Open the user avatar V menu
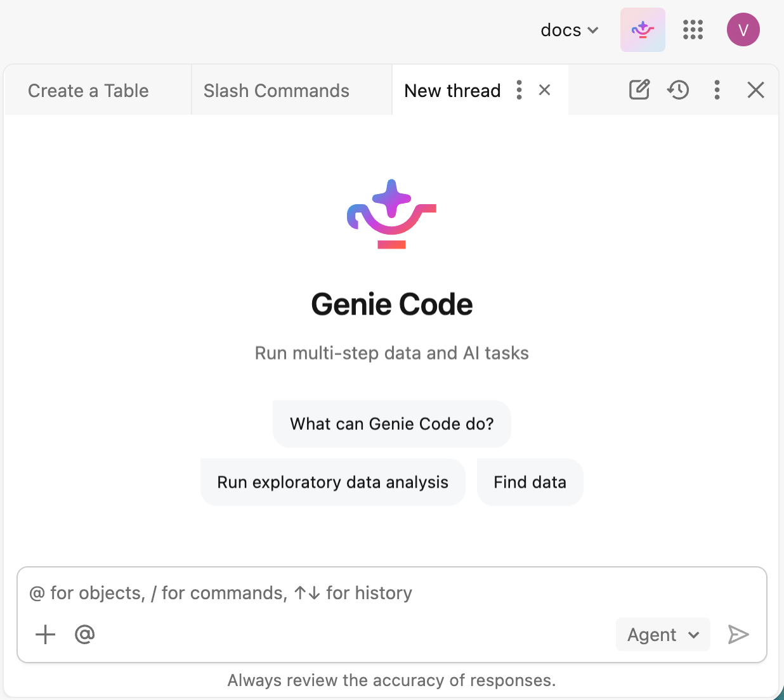Viewport: 784px width, 700px height. 743,30
